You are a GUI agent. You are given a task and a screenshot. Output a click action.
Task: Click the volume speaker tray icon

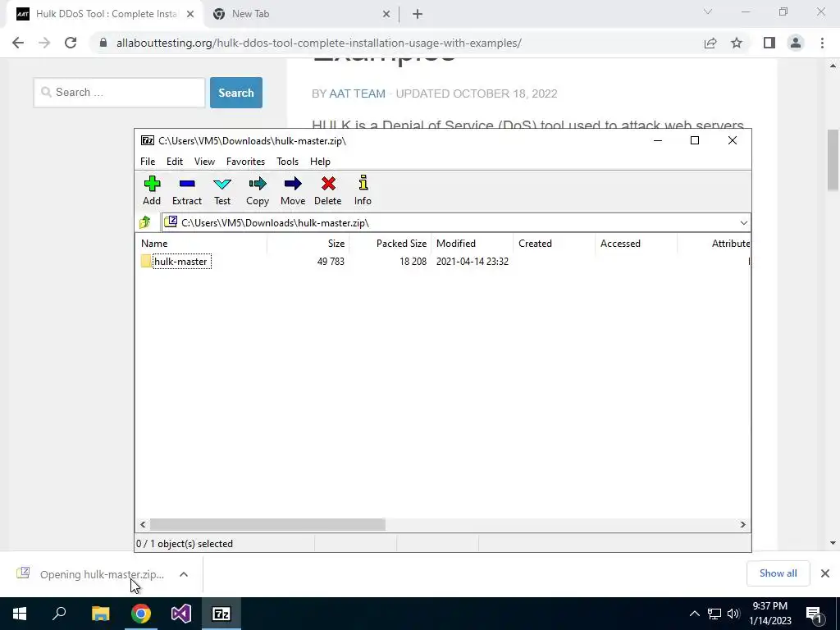tap(733, 614)
